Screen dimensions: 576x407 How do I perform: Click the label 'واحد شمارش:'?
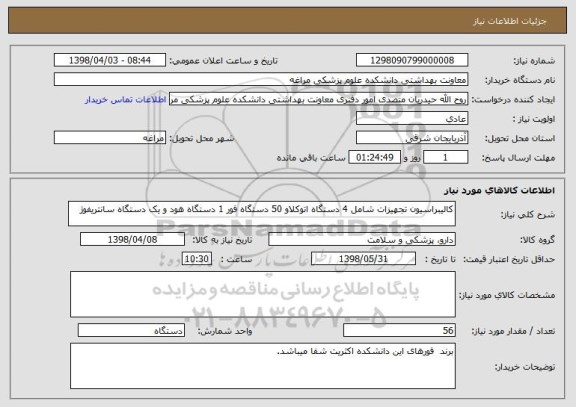pyautogui.click(x=225, y=331)
